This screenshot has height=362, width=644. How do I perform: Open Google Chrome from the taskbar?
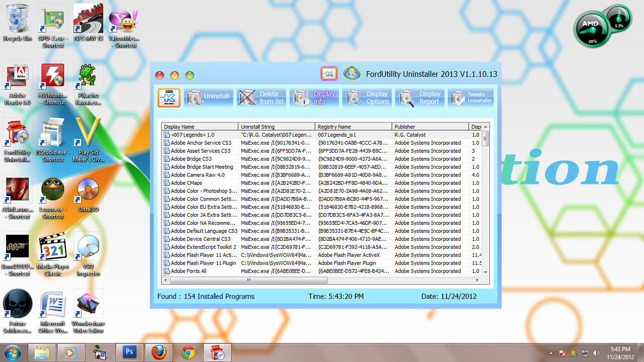tap(188, 352)
